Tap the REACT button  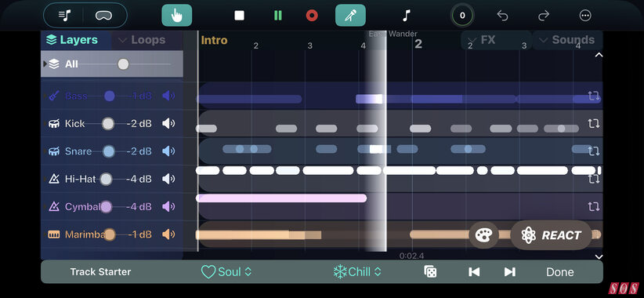tap(552, 235)
